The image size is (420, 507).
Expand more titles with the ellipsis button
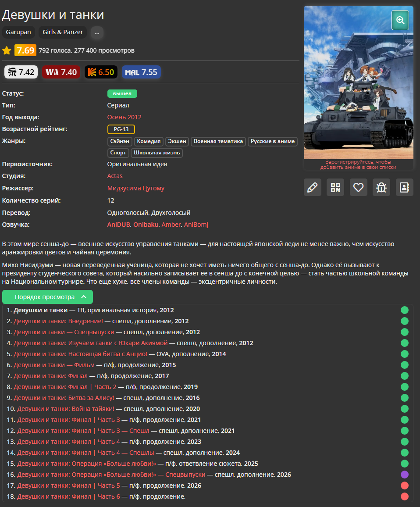97,32
